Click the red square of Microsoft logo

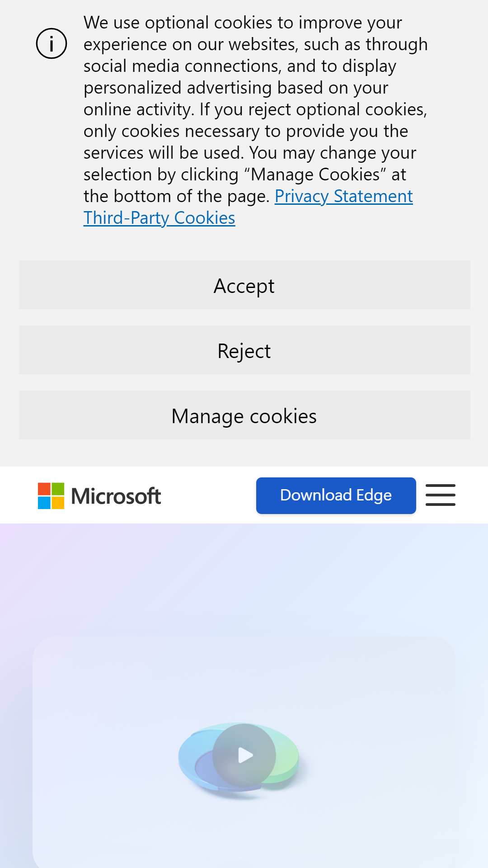point(44,489)
